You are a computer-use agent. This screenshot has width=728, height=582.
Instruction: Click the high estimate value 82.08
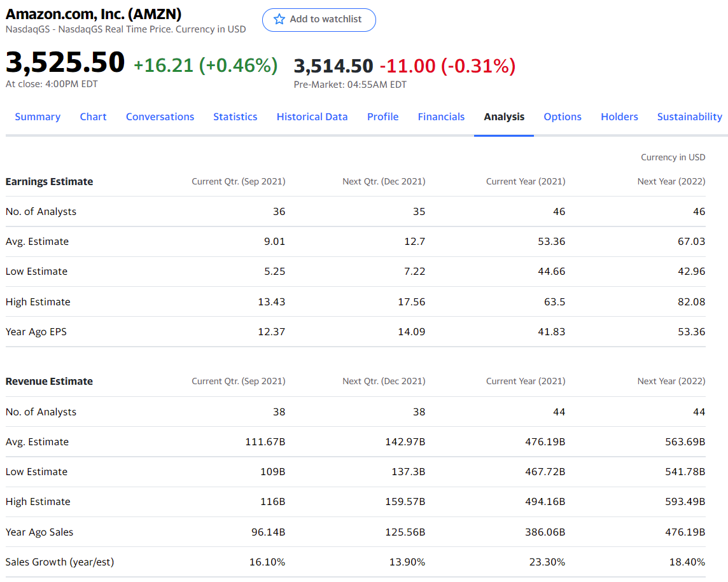(691, 301)
